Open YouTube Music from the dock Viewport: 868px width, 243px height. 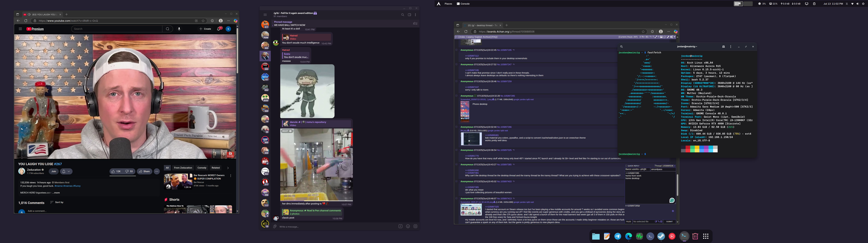click(x=672, y=236)
